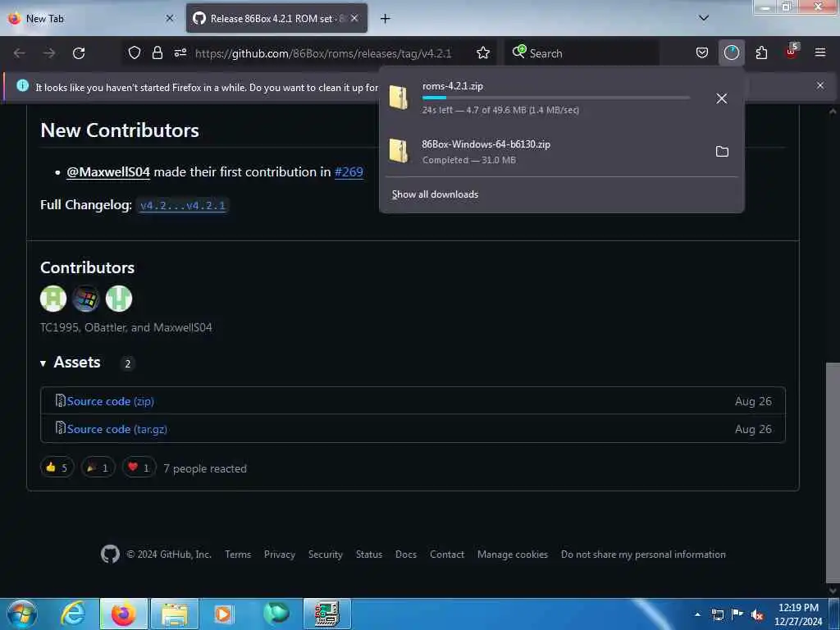Open MaxwellS04 contributor avatar
Viewport: 840px width, 630px height.
click(x=118, y=299)
